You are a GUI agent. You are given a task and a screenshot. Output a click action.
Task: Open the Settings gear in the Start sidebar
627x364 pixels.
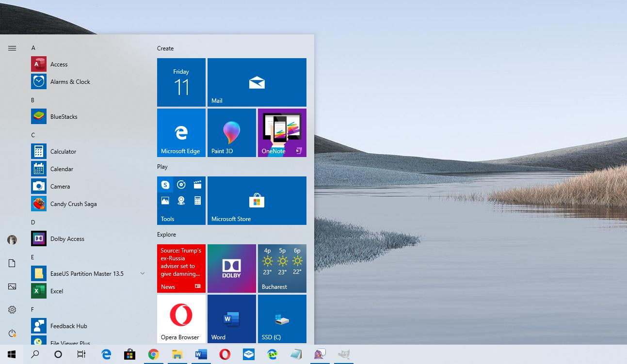[12, 310]
